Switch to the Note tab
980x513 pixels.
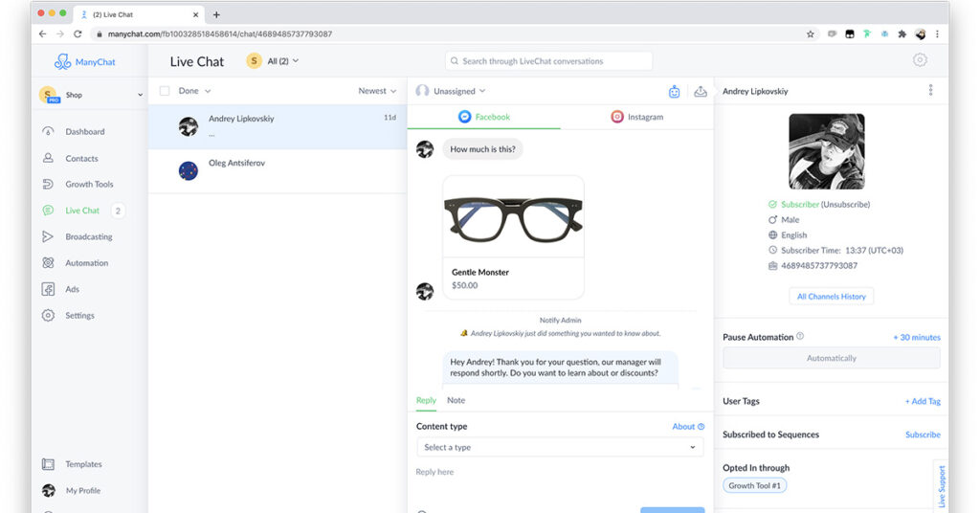[x=456, y=400]
